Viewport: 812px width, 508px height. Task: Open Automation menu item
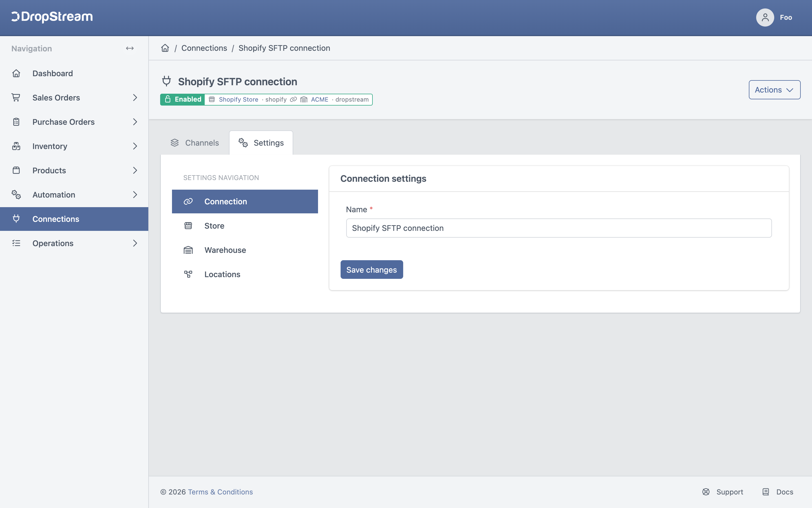74,194
